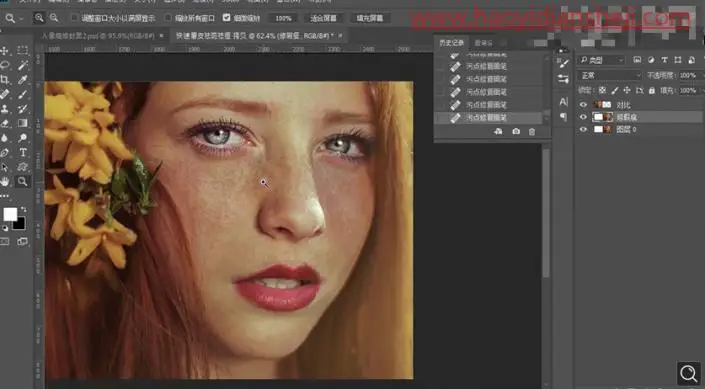Create a new history snapshot
The image size is (705, 389).
pyautogui.click(x=516, y=132)
